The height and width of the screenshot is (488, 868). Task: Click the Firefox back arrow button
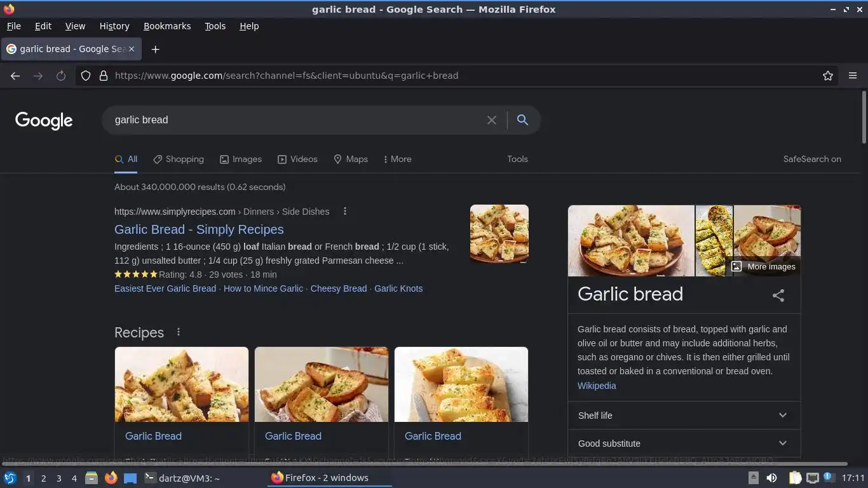pos(15,76)
